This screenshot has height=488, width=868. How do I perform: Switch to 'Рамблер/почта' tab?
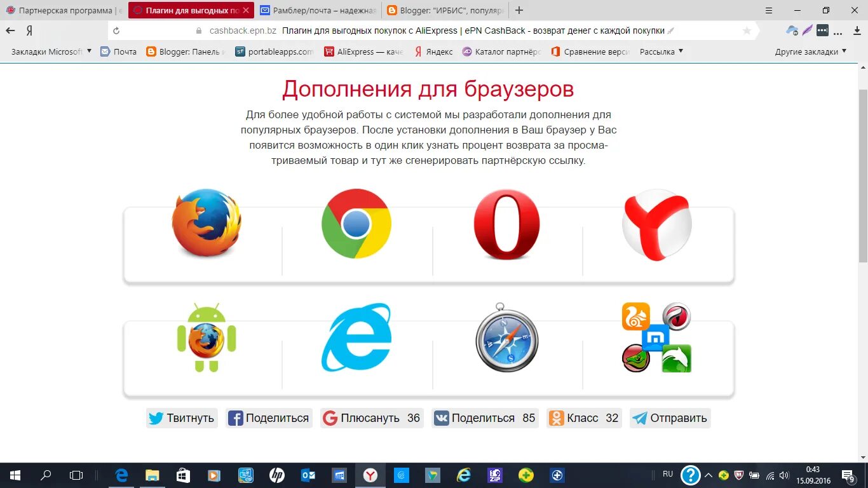coord(318,10)
